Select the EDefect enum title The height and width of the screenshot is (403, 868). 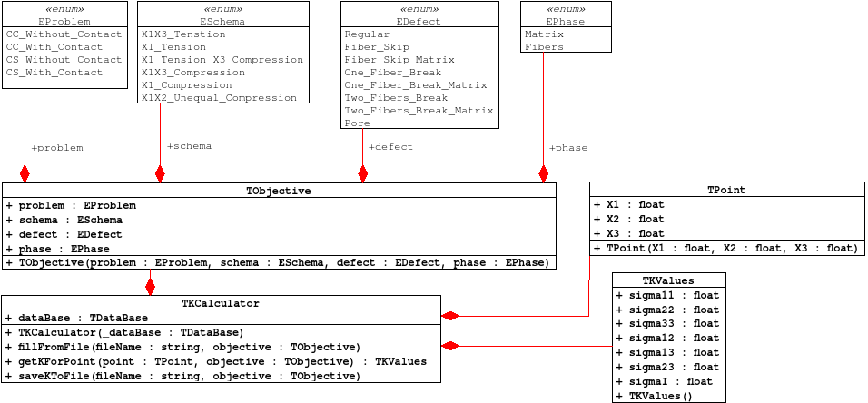(419, 20)
